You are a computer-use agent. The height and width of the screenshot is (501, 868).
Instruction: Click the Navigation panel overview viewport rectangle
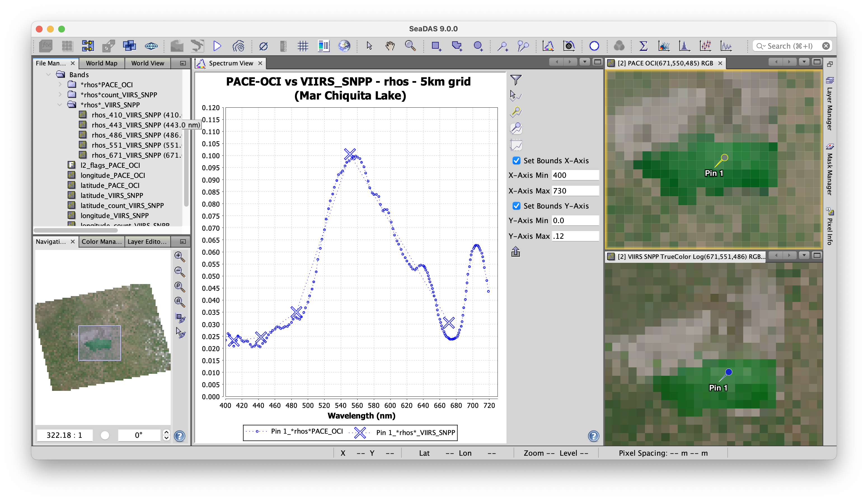point(100,343)
